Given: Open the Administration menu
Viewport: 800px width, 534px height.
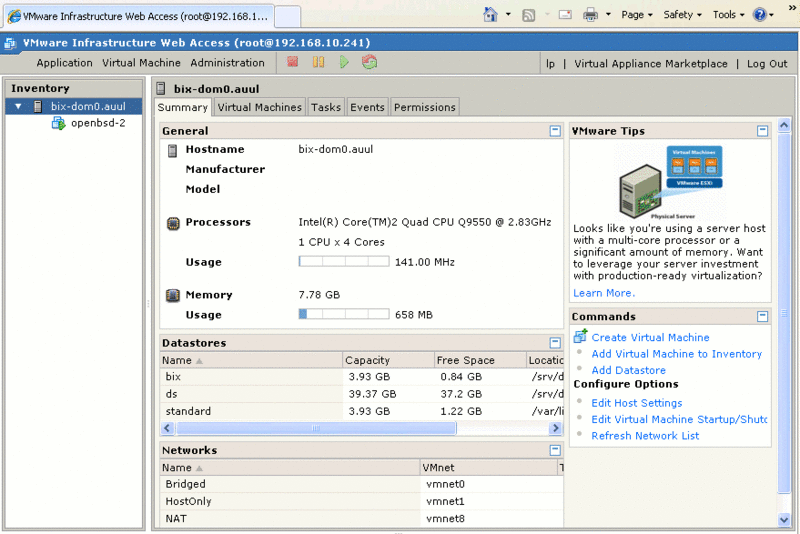Looking at the screenshot, I should coord(228,63).
